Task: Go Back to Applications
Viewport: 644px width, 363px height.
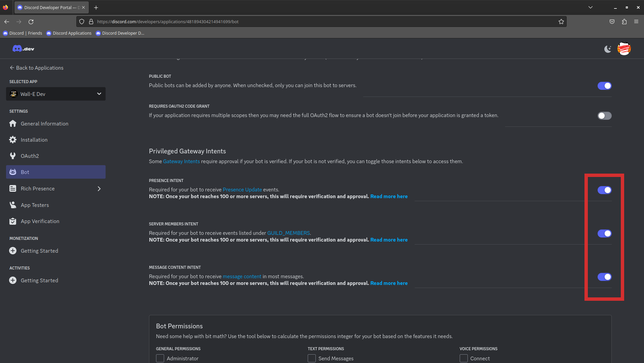Action: pyautogui.click(x=36, y=68)
